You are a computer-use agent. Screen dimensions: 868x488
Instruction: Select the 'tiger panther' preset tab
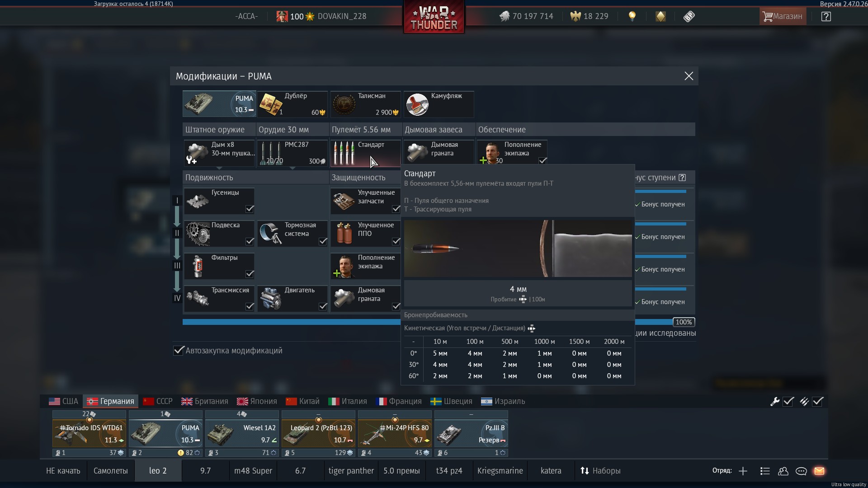pos(351,471)
